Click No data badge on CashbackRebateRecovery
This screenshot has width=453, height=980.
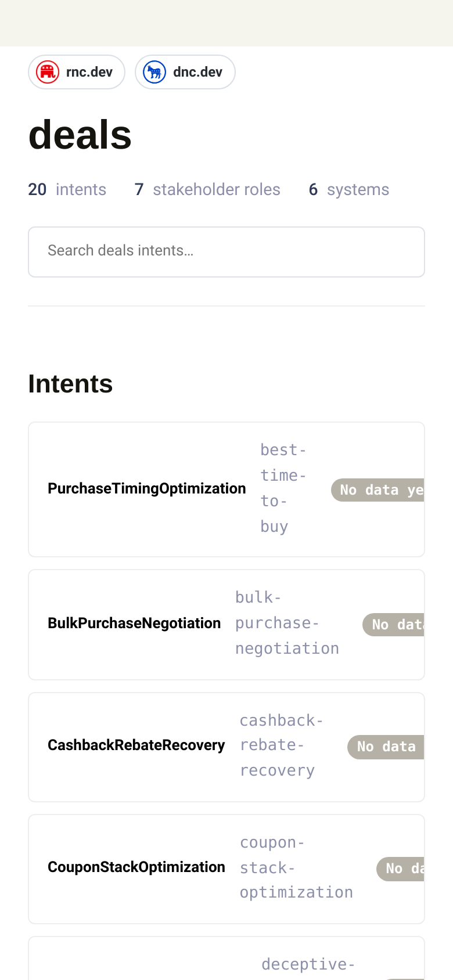click(386, 747)
